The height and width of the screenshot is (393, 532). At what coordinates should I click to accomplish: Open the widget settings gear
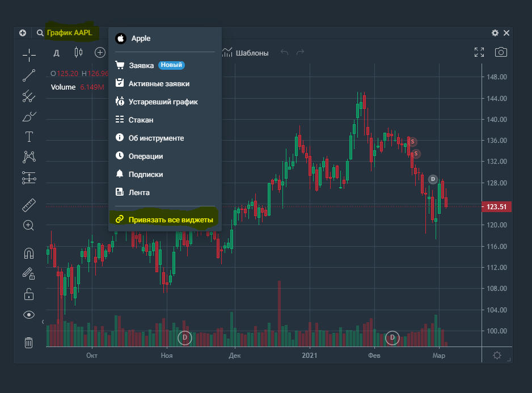point(495,33)
